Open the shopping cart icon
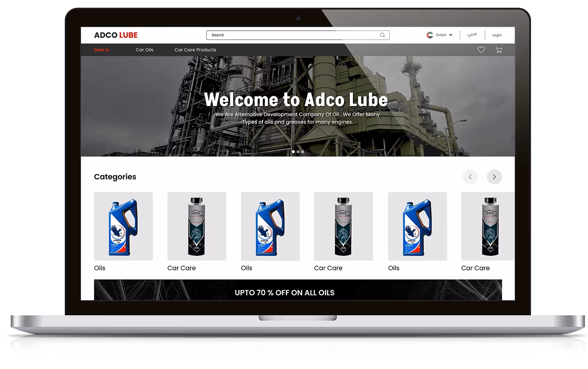The height and width of the screenshot is (369, 588). 499,50
